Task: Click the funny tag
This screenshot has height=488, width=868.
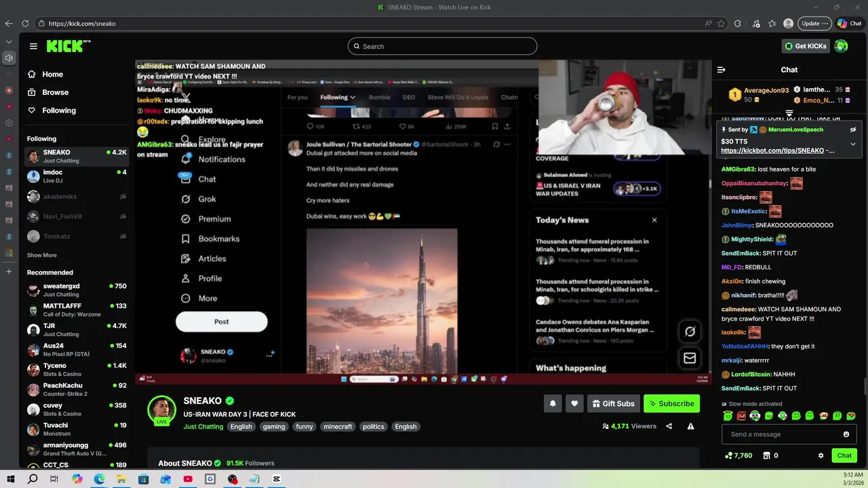Action: pyautogui.click(x=304, y=426)
